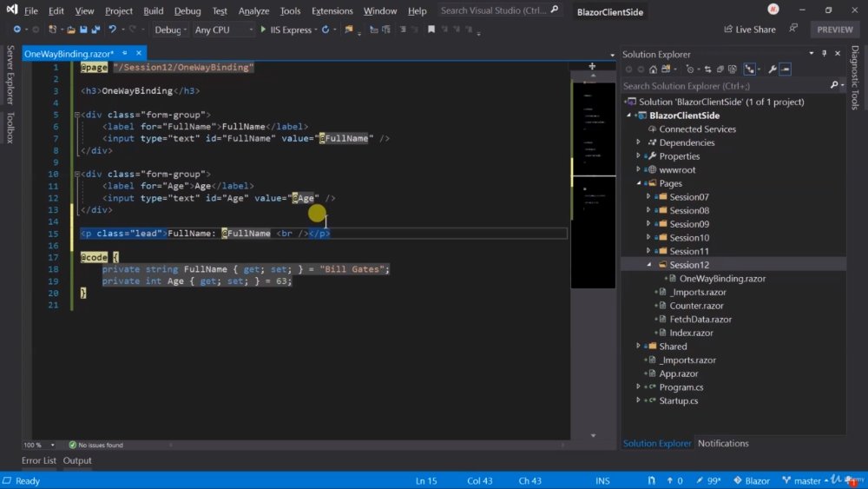Click the Save file icon
868x489 pixels.
[x=83, y=30]
